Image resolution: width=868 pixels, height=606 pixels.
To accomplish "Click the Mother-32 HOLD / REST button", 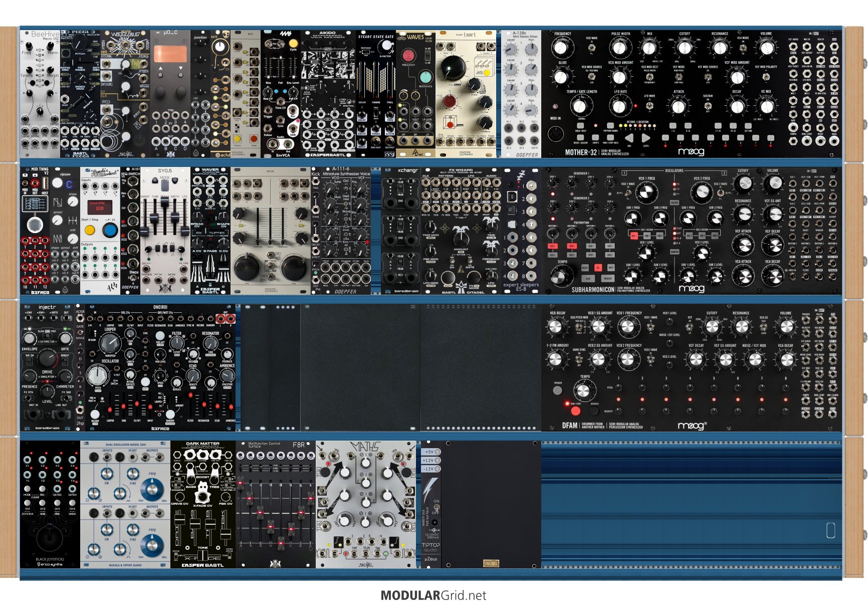I will 581,125.
